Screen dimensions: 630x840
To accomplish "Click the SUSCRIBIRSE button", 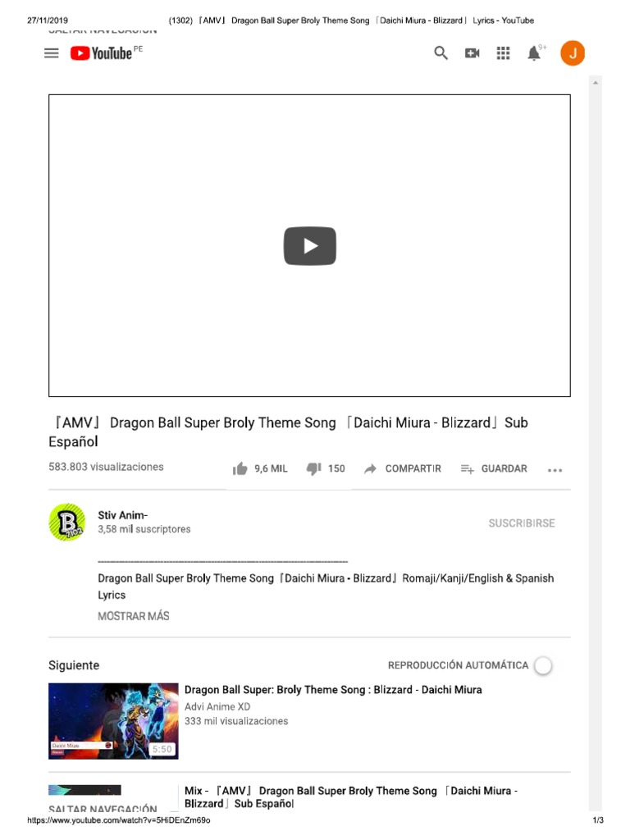I will coord(522,523).
